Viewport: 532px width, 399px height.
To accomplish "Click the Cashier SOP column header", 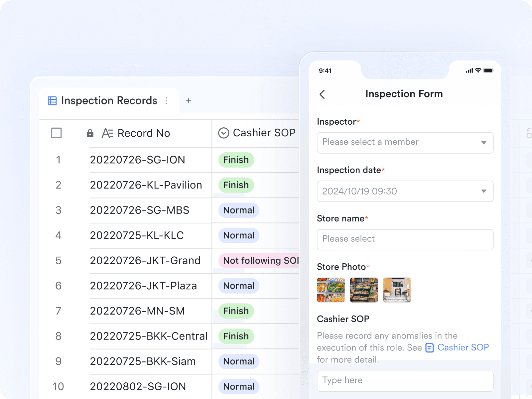I will [255, 133].
